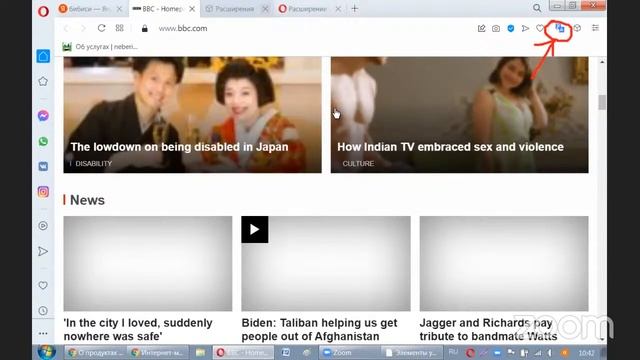Viewport: 640px width, 360px height.
Task: Open the snapshot camera tool
Action: (496, 28)
